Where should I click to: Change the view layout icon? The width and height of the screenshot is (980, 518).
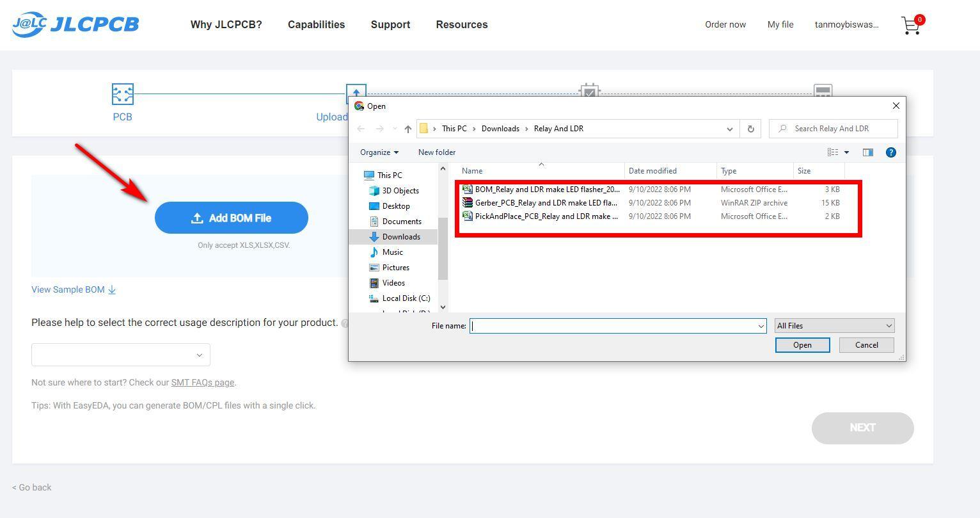pyautogui.click(x=833, y=152)
